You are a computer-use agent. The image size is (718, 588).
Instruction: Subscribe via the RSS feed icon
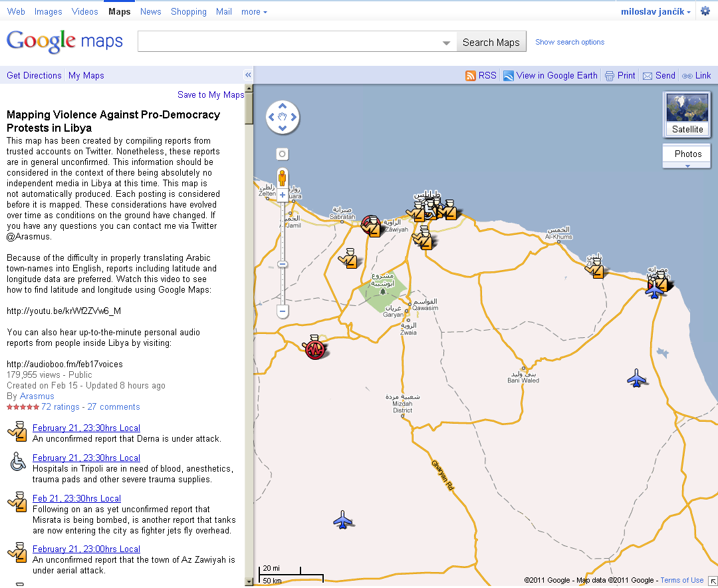[x=470, y=76]
